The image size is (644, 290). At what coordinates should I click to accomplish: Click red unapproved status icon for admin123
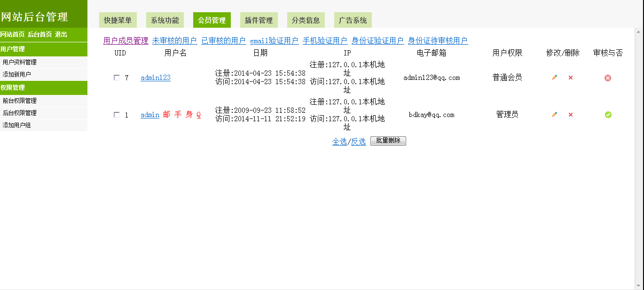(x=608, y=78)
